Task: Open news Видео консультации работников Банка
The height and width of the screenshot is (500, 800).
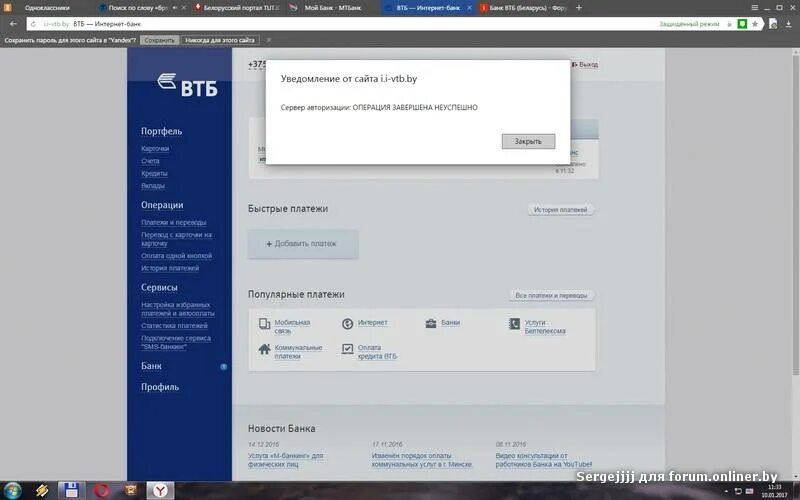Action: pos(544,460)
